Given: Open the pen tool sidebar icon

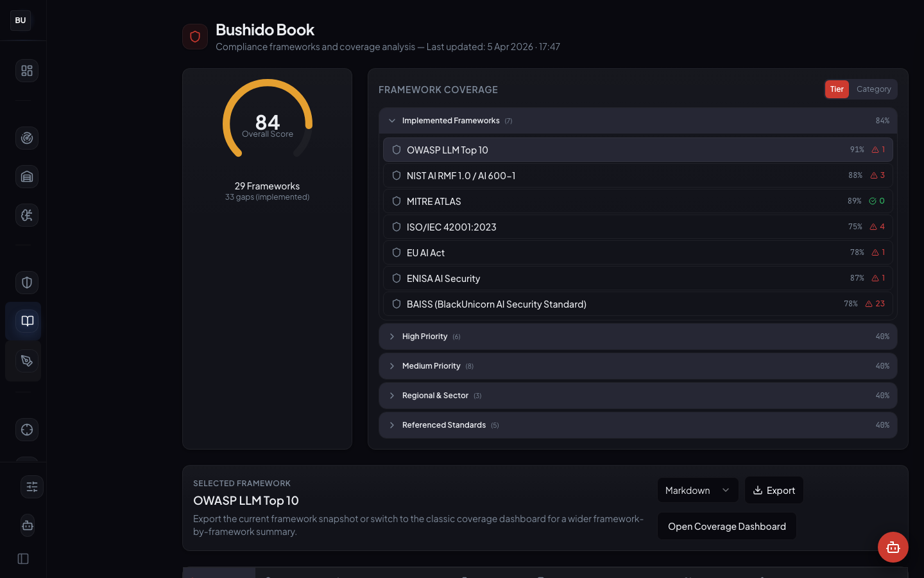Looking at the screenshot, I should tap(27, 361).
